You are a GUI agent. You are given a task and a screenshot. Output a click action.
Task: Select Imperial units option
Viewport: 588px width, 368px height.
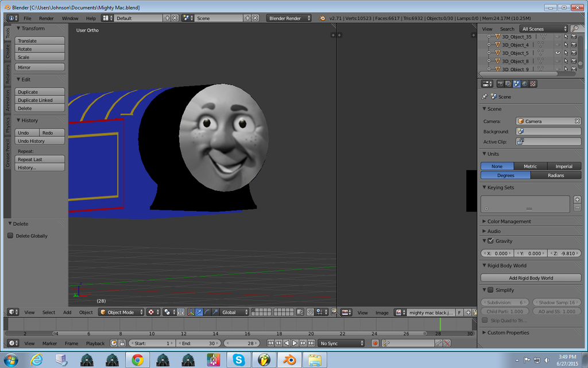coord(564,166)
